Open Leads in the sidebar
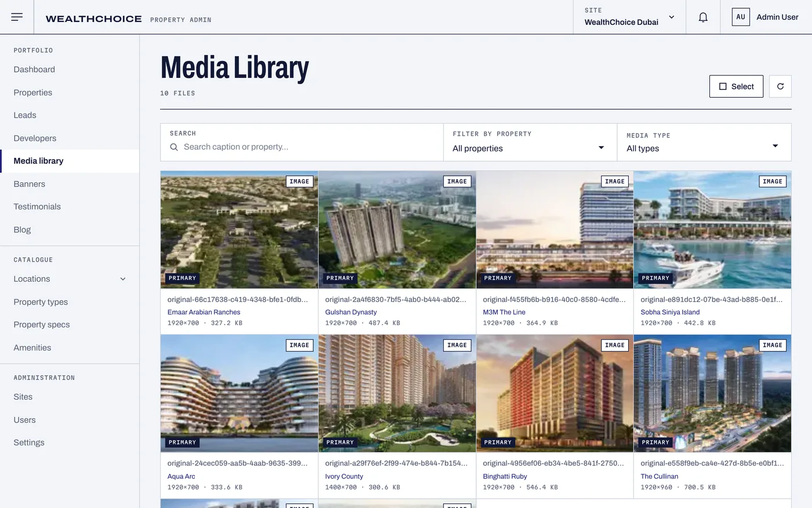 (70, 115)
